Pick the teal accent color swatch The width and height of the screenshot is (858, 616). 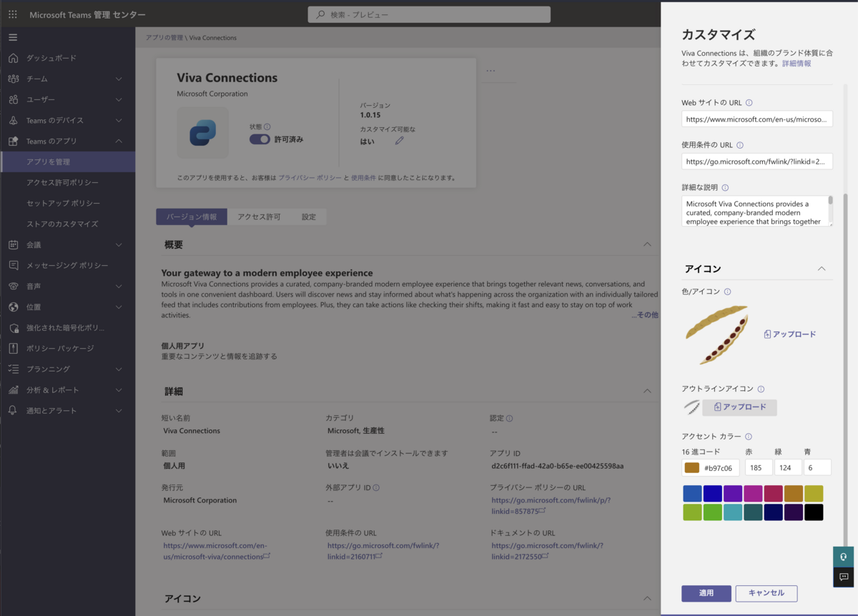click(x=733, y=512)
